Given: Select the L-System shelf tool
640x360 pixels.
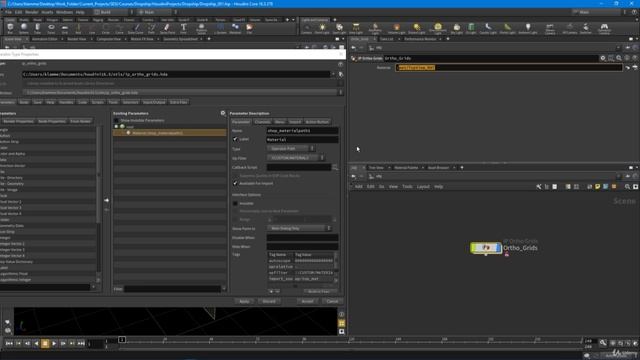Looking at the screenshot, I should click(220, 29).
